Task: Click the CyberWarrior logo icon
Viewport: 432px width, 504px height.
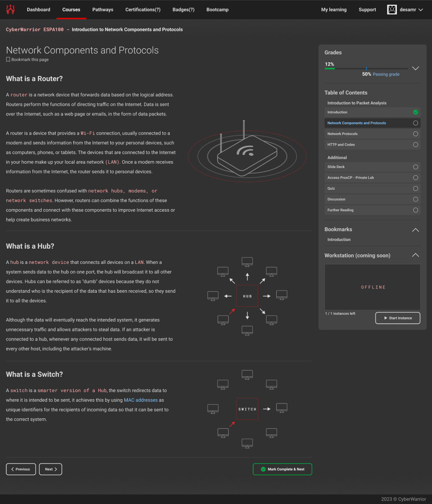Action: point(10,10)
